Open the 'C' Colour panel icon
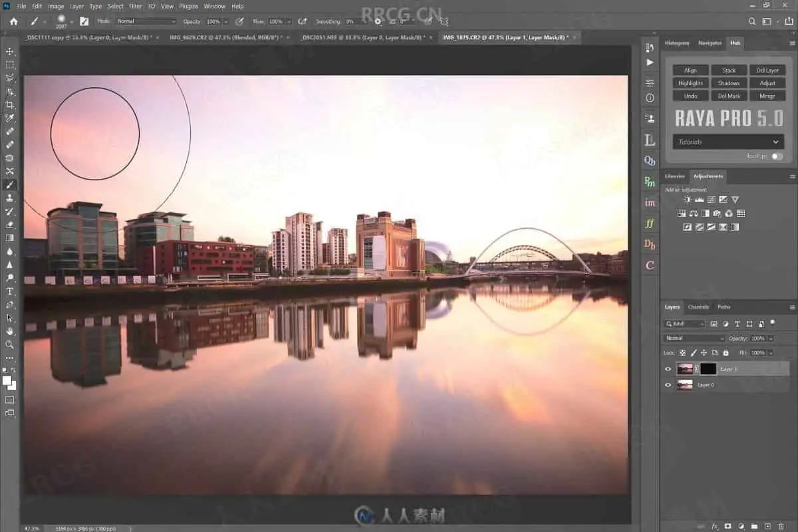The image size is (798, 532). (650, 265)
